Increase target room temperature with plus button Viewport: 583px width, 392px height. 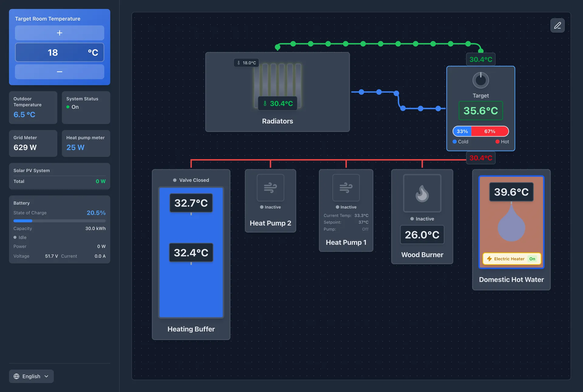tap(60, 33)
